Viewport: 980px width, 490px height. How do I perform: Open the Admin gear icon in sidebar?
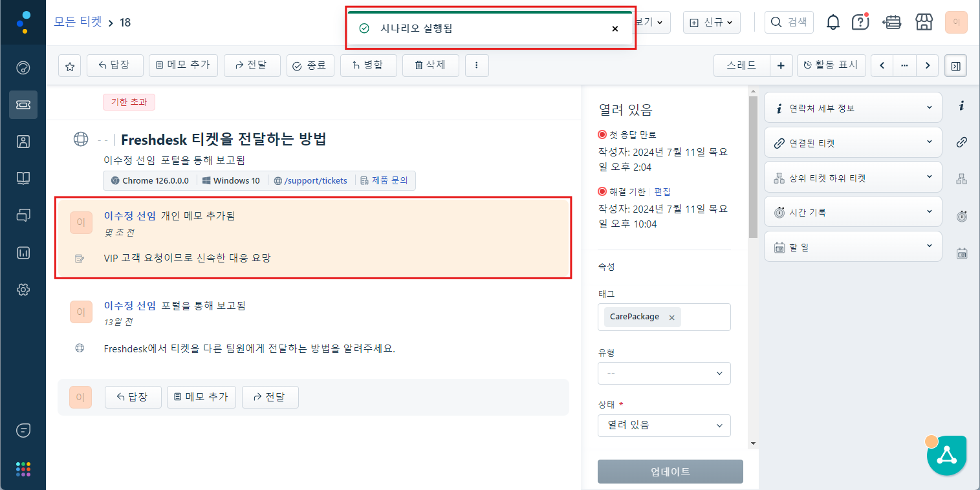23,290
